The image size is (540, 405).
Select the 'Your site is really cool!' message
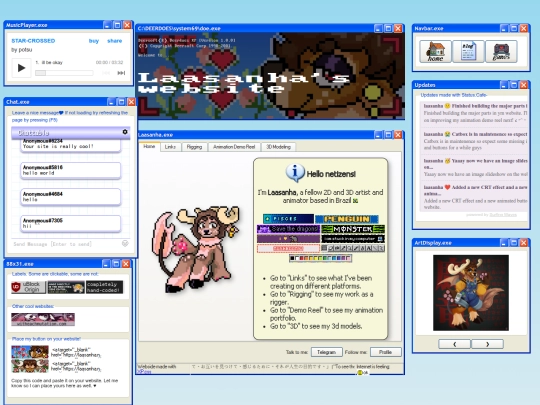pos(71,145)
